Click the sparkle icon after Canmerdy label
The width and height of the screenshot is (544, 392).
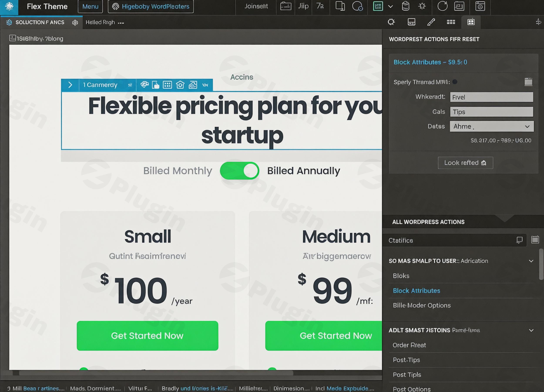coord(130,85)
